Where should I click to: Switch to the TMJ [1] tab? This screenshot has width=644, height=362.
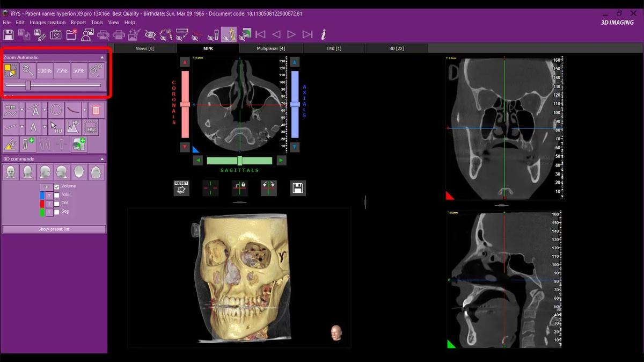click(334, 48)
